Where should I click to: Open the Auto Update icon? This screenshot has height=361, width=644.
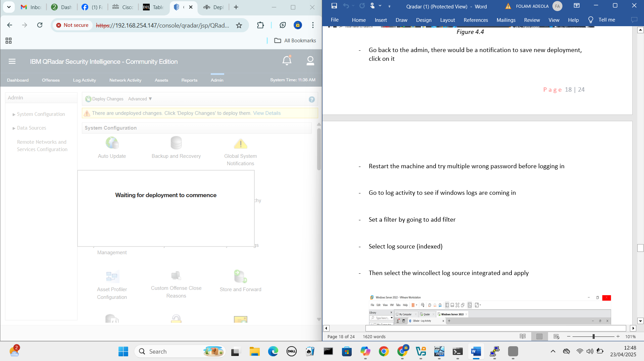tap(112, 143)
